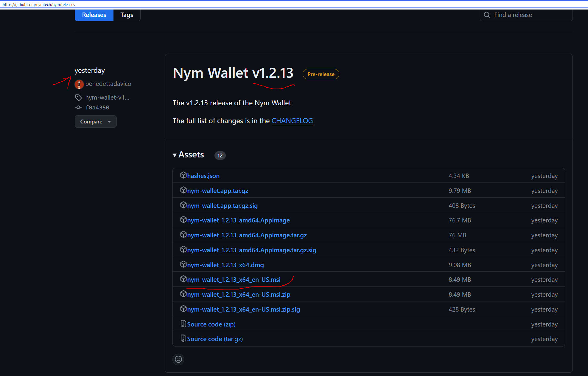The width and height of the screenshot is (588, 376).
Task: Click the browser URL address bar
Action: pyautogui.click(x=294, y=4)
